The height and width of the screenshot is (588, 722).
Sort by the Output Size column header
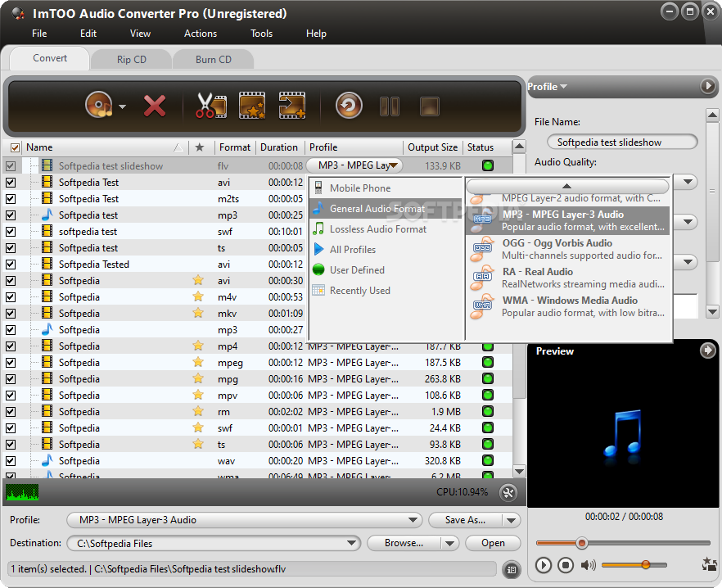[432, 147]
